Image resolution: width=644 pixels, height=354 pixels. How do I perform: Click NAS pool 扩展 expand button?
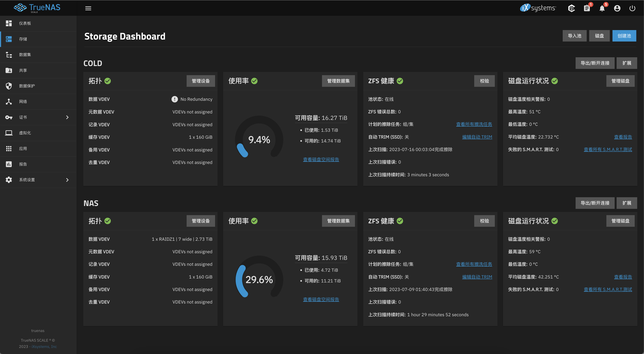click(627, 203)
